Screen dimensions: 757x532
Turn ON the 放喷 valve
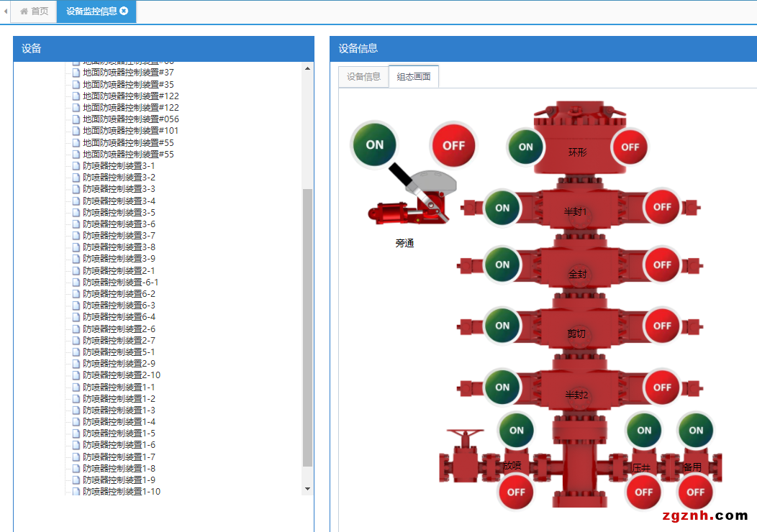coord(516,430)
